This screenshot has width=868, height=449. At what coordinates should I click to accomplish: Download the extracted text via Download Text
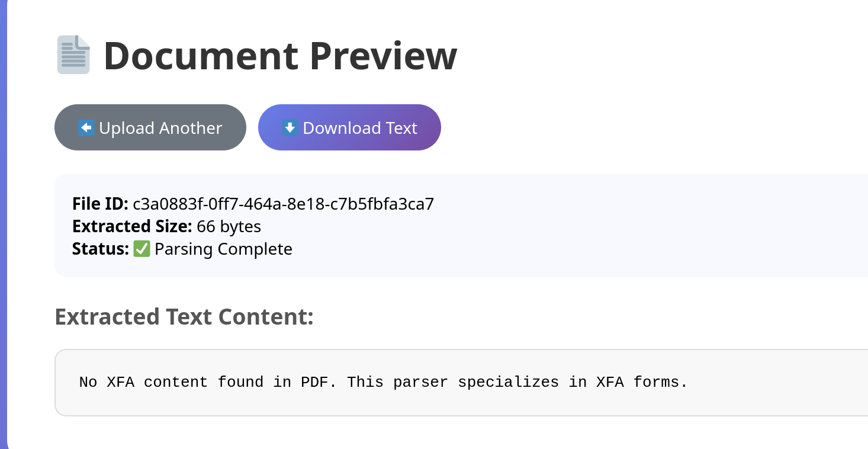349,127
